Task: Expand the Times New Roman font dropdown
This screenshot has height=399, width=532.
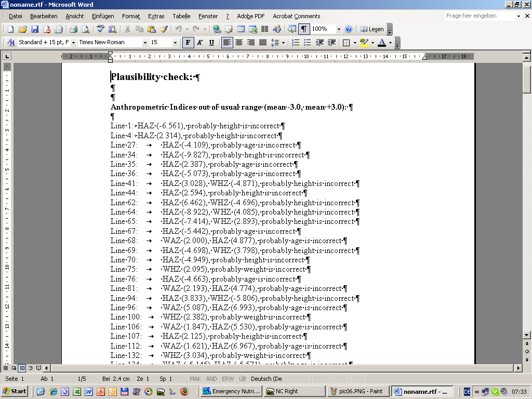Action: tap(145, 43)
